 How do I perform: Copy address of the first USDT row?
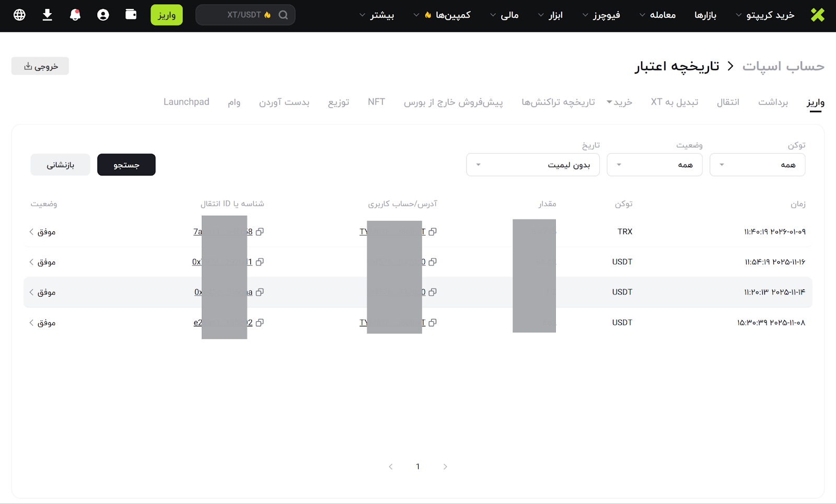[433, 262]
